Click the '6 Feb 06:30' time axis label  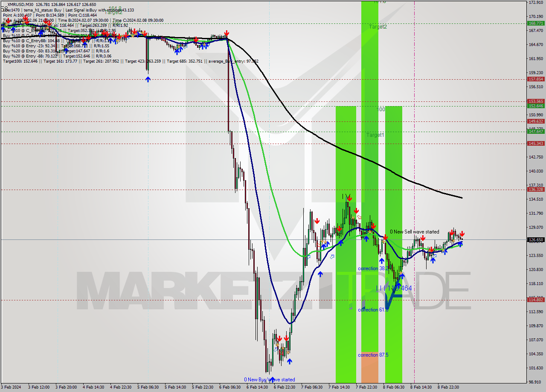click(x=229, y=387)
